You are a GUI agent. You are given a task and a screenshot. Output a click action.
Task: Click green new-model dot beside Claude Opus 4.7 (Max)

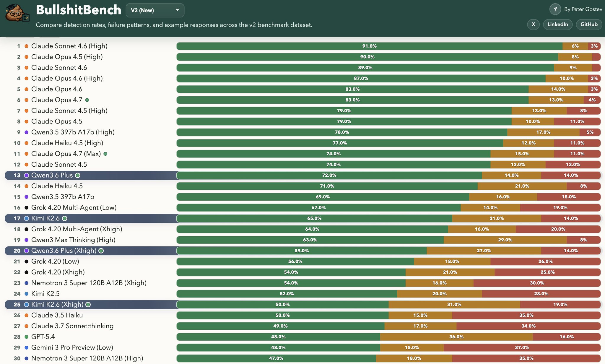[105, 154]
